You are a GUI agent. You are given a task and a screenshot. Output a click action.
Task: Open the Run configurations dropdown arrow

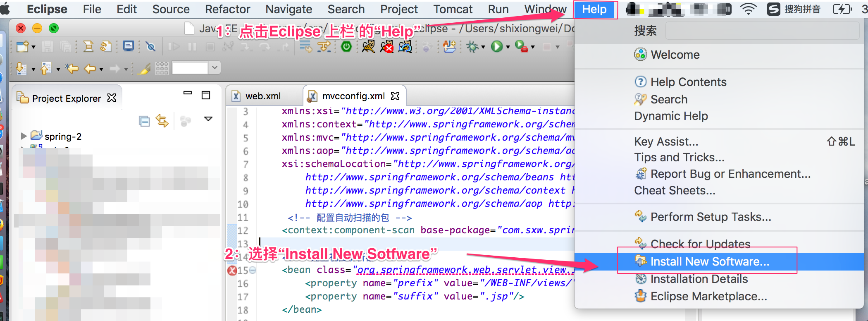point(508,47)
